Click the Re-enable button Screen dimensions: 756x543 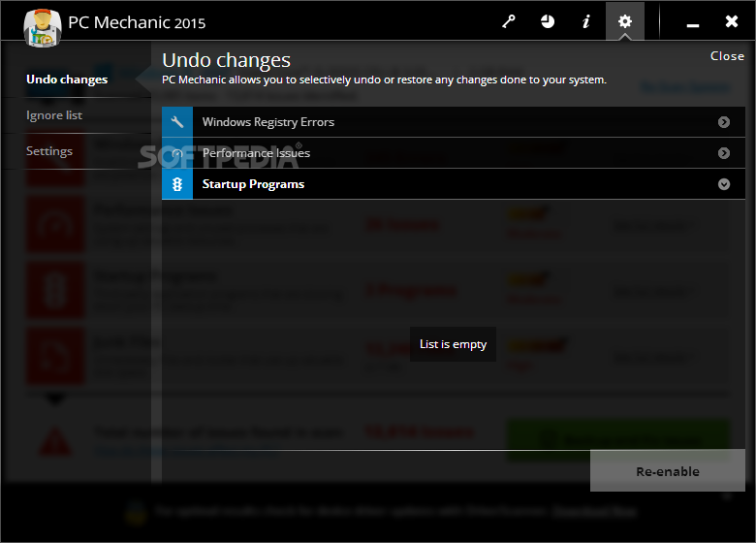coord(667,471)
